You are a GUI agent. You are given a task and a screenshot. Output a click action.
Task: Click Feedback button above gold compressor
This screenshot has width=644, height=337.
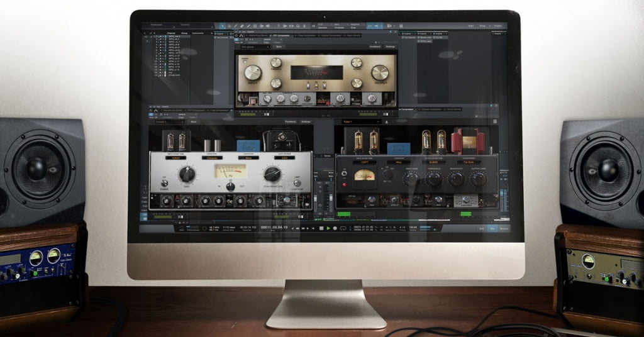click(375, 47)
